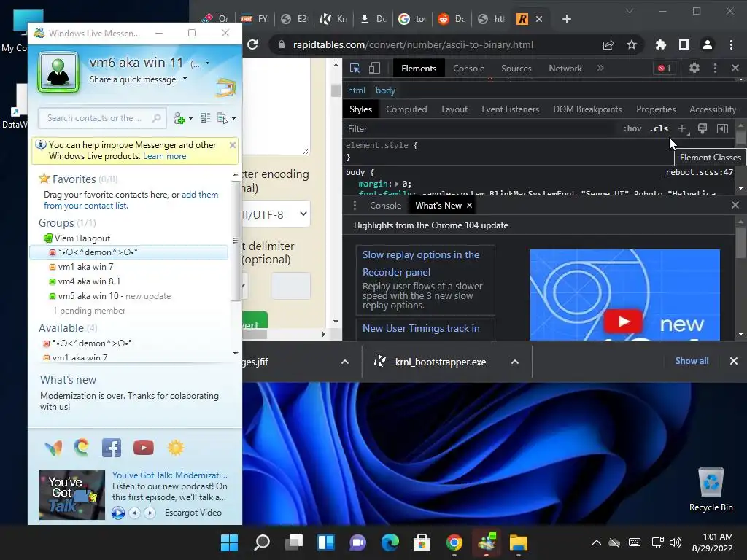
Task: Switch to the Sources tab in DevTools
Action: point(516,68)
